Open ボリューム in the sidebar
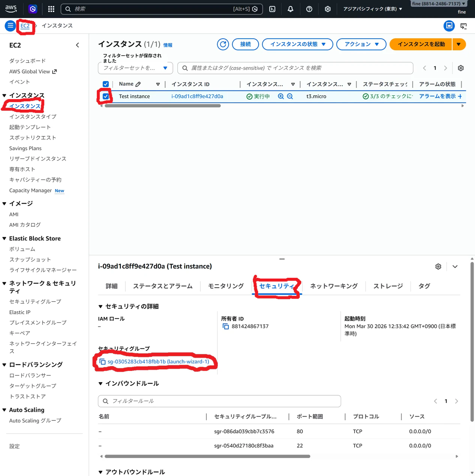Viewport: 475px width, 476px height. click(22, 249)
